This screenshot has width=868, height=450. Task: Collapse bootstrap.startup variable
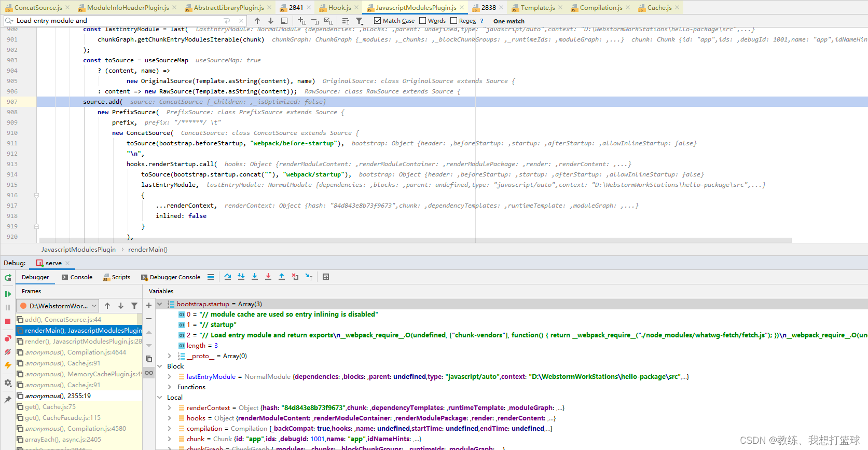pos(160,304)
